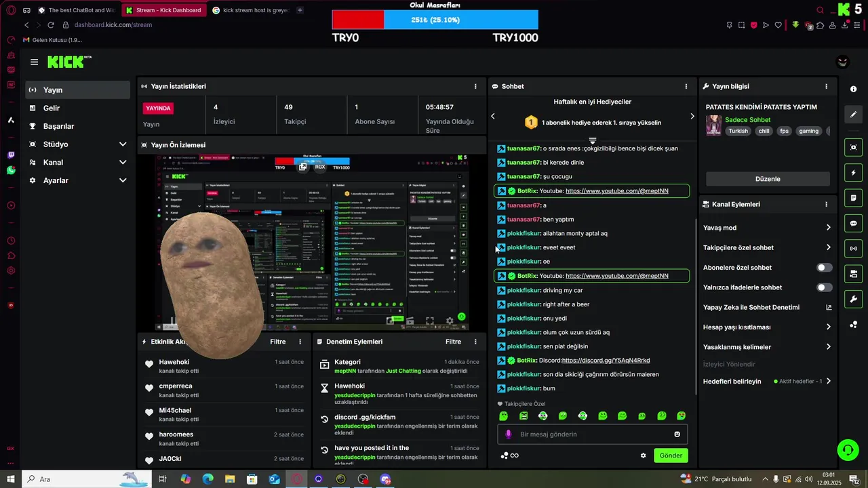Viewport: 868px width, 488px height.
Task: Open the emoji picker in the chat input
Action: click(677, 434)
